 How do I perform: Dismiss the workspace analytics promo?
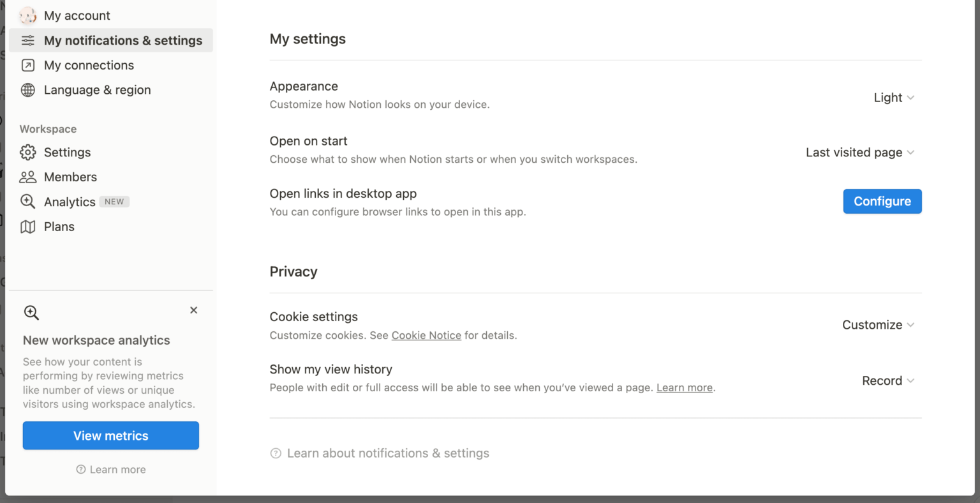click(194, 310)
